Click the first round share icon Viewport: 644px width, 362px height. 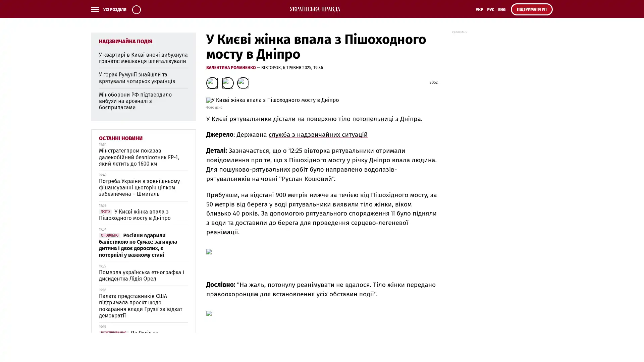[212, 83]
